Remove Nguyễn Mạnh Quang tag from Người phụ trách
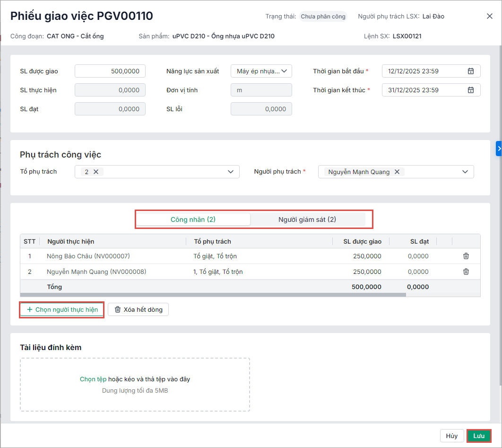The height and width of the screenshot is (448, 502). pyautogui.click(x=397, y=172)
